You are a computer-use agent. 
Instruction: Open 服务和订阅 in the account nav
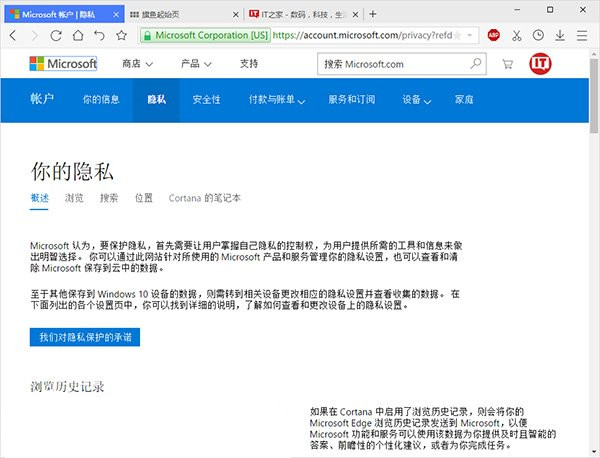[352, 99]
